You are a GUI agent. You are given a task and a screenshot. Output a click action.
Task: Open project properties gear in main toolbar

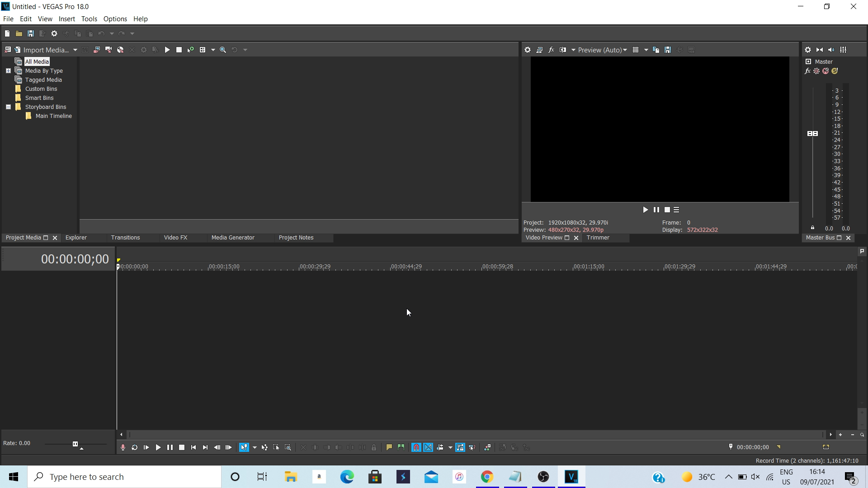(x=54, y=33)
